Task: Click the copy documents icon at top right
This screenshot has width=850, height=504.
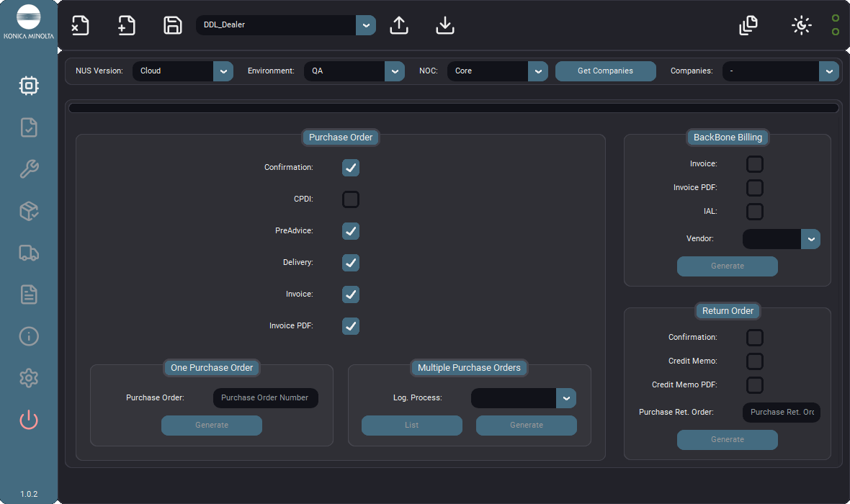Action: [x=748, y=25]
